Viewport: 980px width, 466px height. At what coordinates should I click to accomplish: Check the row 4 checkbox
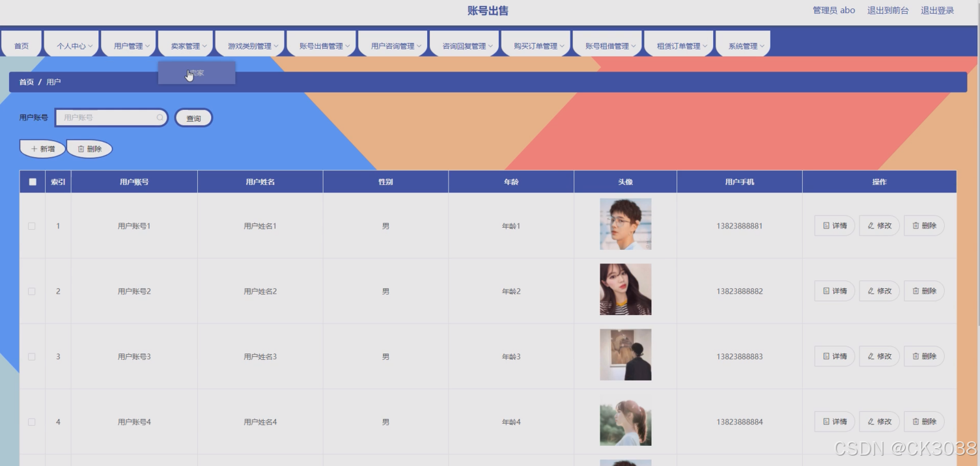pos(31,422)
